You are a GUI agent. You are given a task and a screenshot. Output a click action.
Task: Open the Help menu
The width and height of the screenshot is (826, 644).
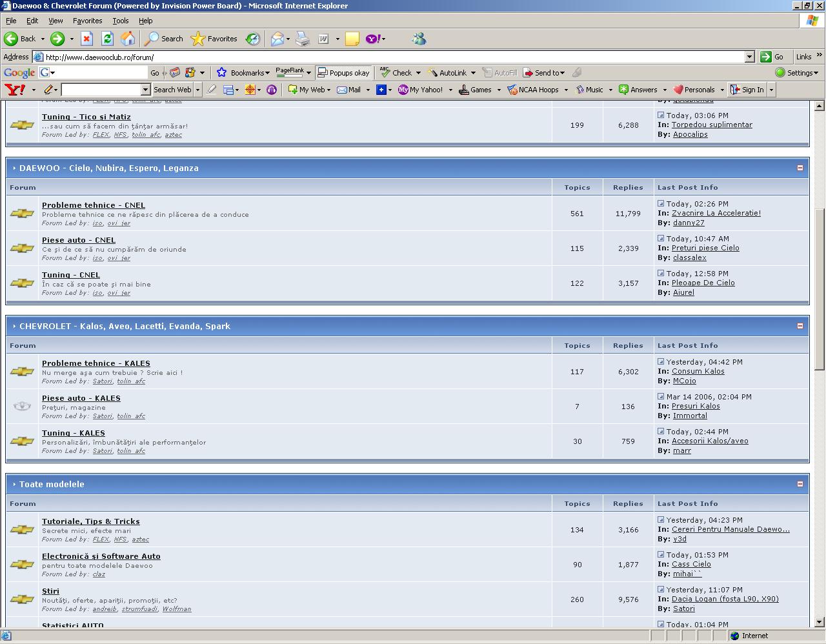click(146, 21)
